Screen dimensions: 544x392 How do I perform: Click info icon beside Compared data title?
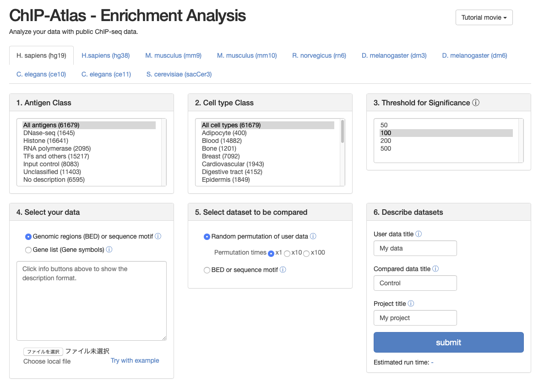[x=435, y=269]
